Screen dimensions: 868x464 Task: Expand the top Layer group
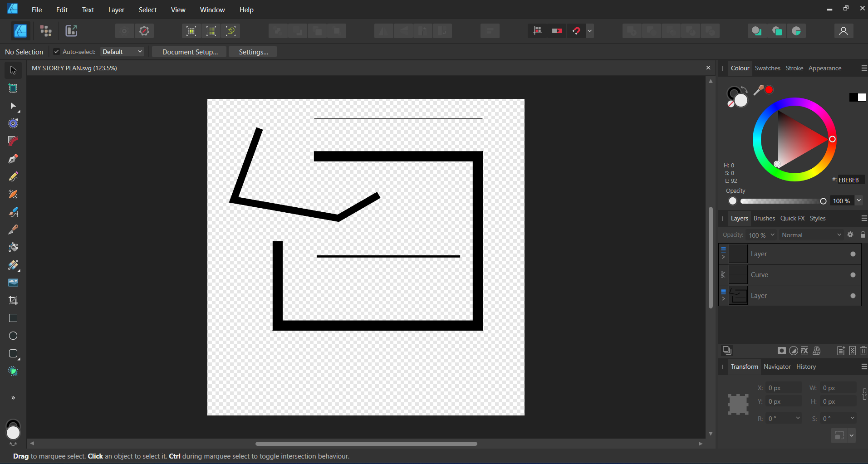click(x=723, y=257)
